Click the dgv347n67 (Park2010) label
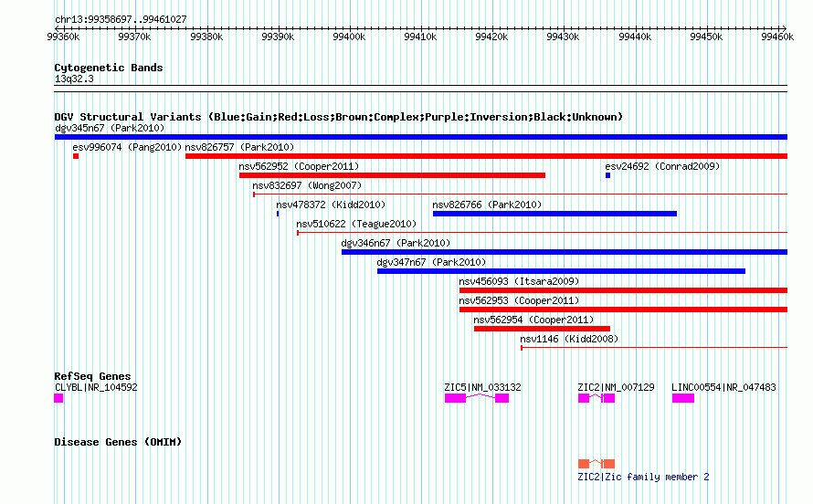Screen dimensions: 813x504 click(431, 262)
